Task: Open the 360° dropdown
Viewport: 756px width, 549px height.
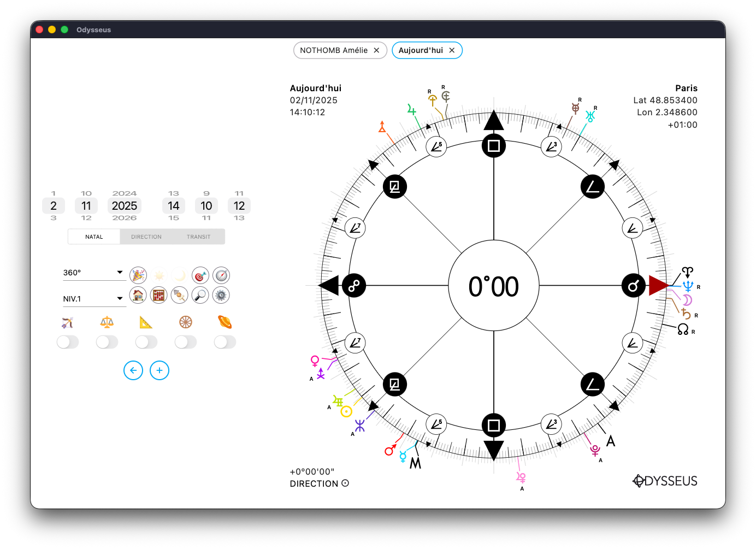Action: 94,273
